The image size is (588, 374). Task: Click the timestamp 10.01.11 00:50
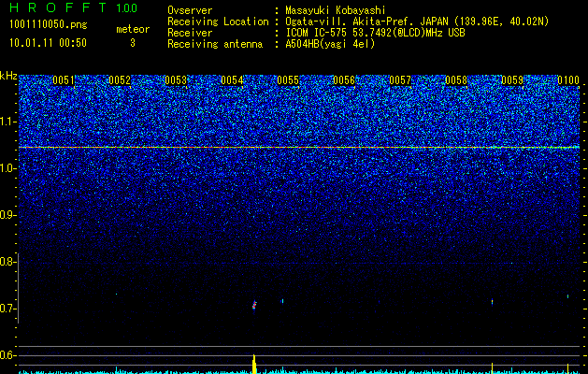48,43
